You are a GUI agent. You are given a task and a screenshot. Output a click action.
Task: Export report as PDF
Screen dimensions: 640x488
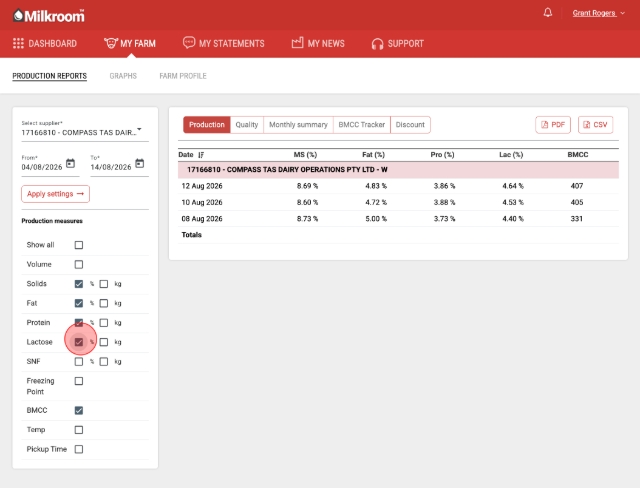[553, 125]
